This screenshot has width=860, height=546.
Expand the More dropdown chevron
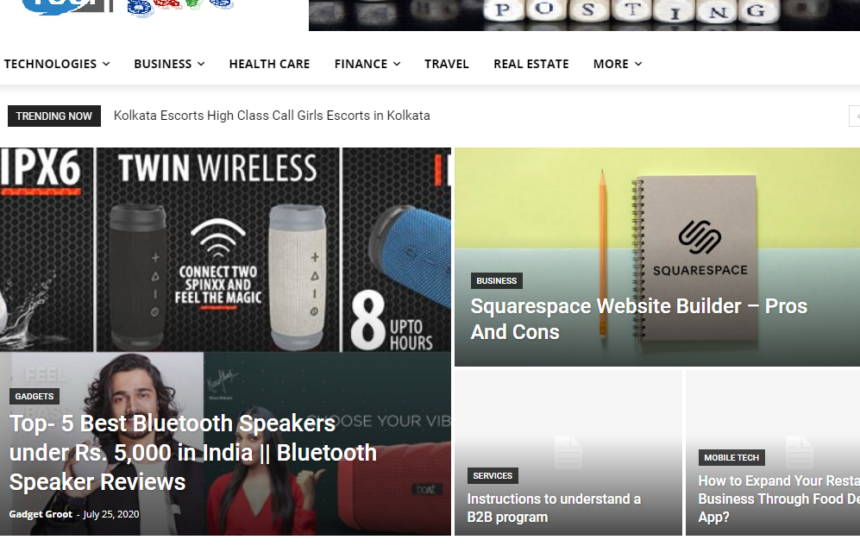[638, 64]
